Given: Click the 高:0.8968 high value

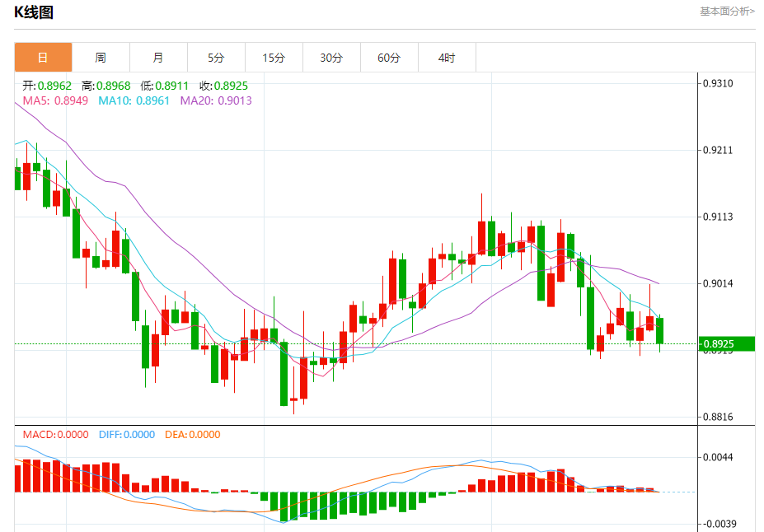Looking at the screenshot, I should [105, 86].
